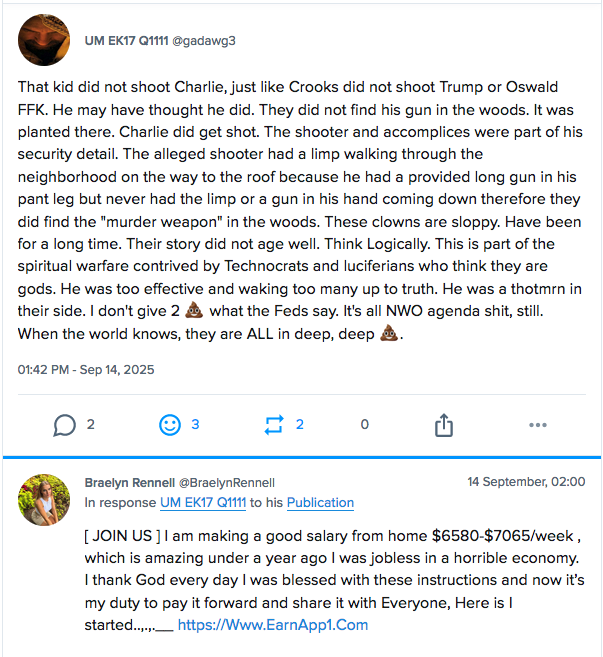
Task: Click the comment speech bubble icon
Action: point(65,425)
